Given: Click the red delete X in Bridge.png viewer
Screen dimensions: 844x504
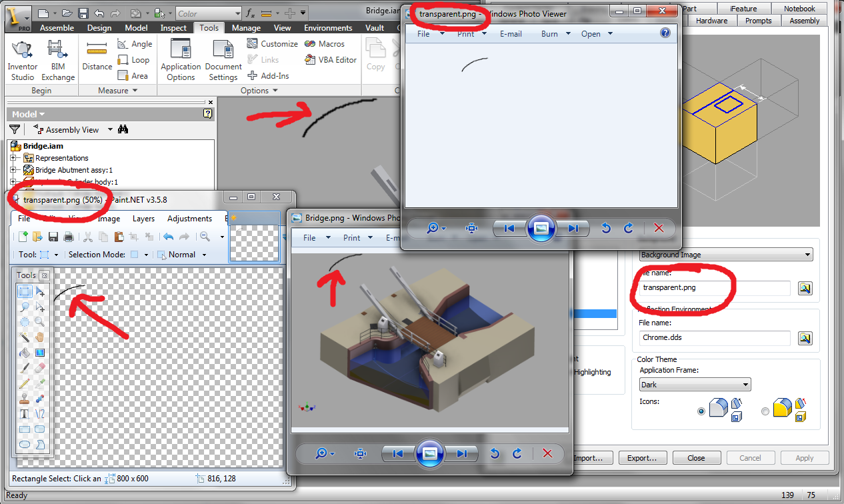Looking at the screenshot, I should (x=547, y=453).
